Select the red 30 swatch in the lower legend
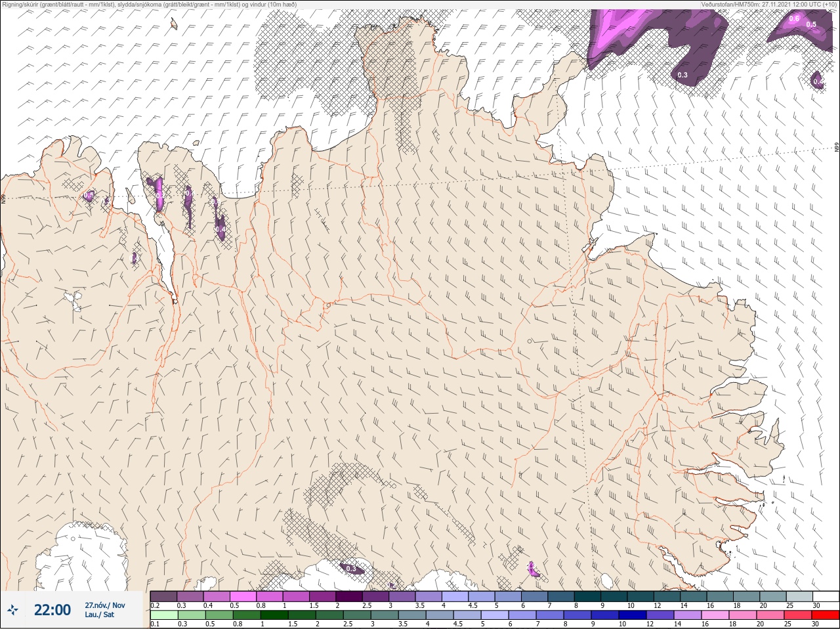Image resolution: width=840 pixels, height=629 pixels. 825,615
